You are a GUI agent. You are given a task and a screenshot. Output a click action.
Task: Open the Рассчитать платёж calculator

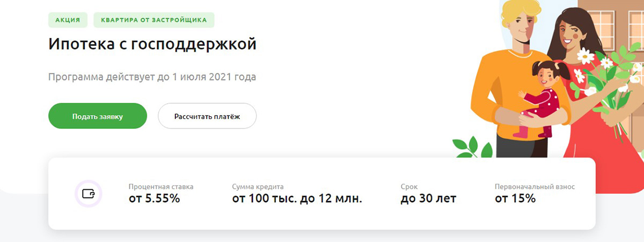(207, 116)
